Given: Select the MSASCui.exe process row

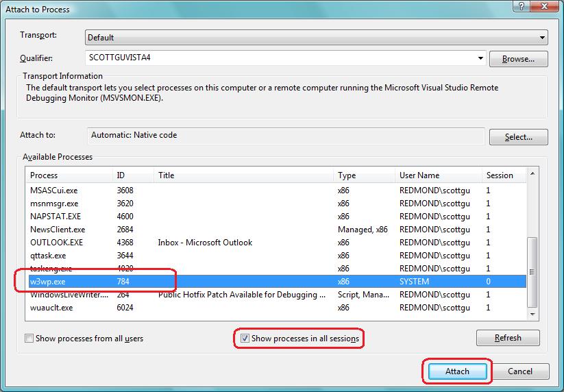Looking at the screenshot, I should pos(276,191).
